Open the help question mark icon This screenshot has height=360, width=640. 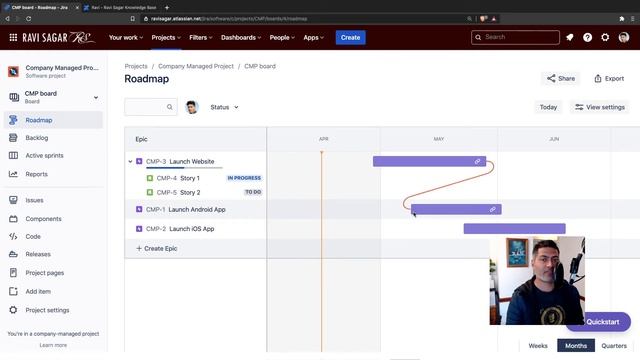click(587, 38)
